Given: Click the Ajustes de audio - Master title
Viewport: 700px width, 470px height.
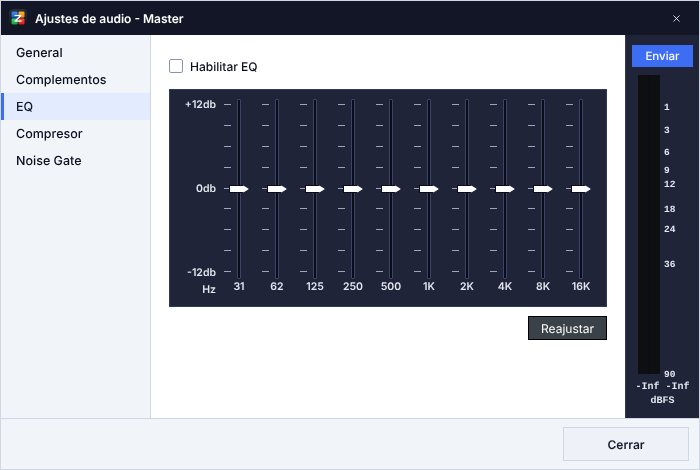Looking at the screenshot, I should click(x=109, y=19).
